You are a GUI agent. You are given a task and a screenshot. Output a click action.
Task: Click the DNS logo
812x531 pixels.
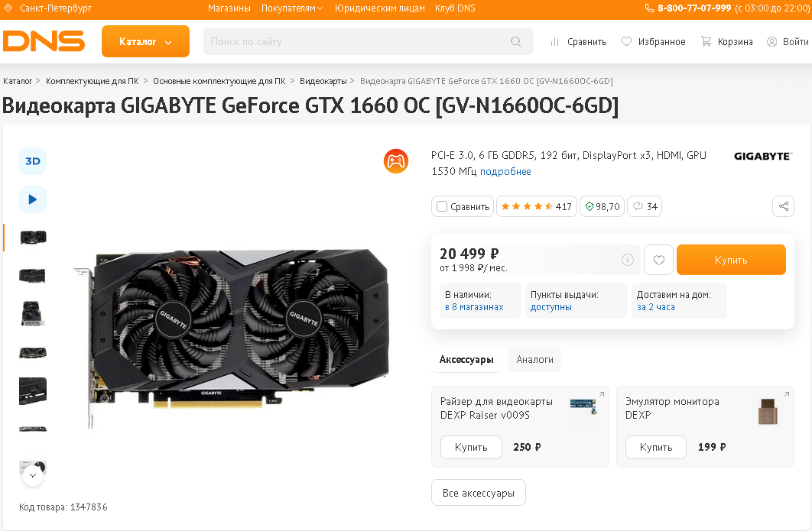click(x=44, y=41)
